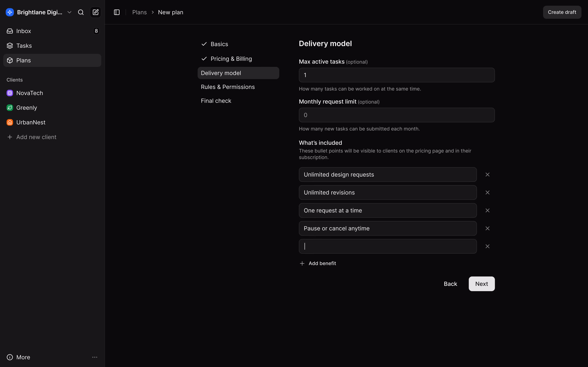Expand the Brightlane Digital workspace switcher
The image size is (588, 367).
click(x=69, y=12)
